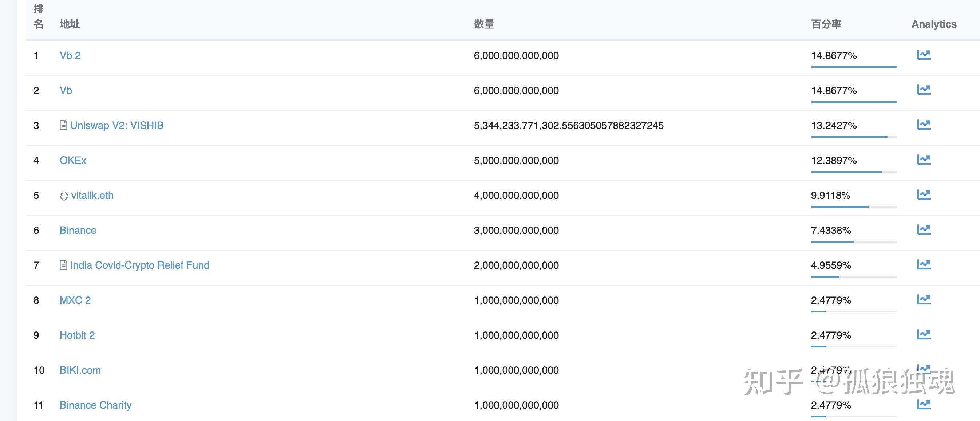
Task: Open analytics chart for Binance Charity row
Action: click(924, 404)
